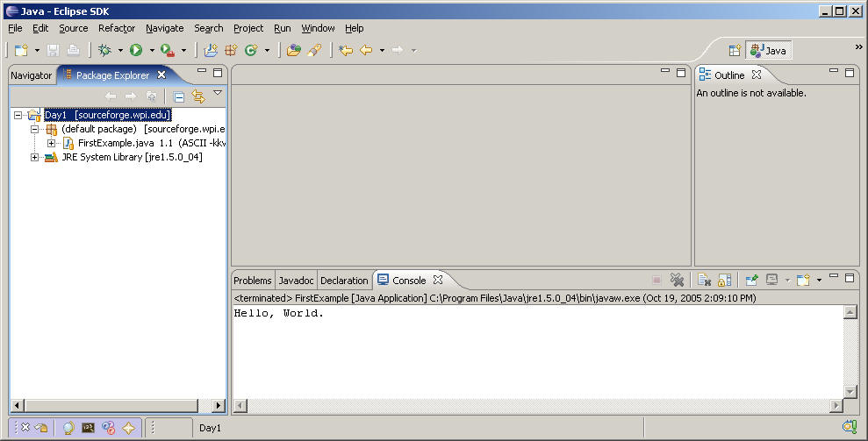Toggle Pin Console icon
The height and width of the screenshot is (441, 868).
752,280
